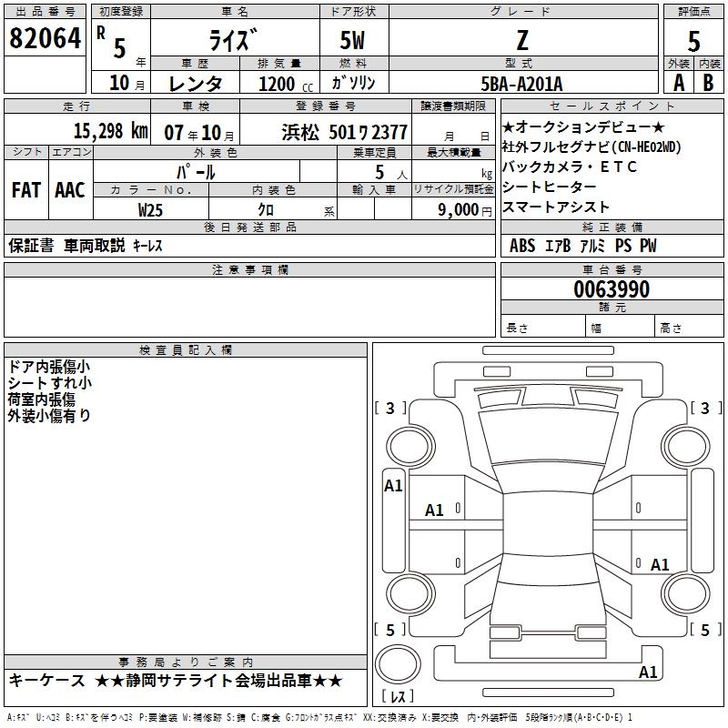Select the 社外フルセグナビ(CN-HE02WD) line
This screenshot has height=728, width=728.
point(591,147)
